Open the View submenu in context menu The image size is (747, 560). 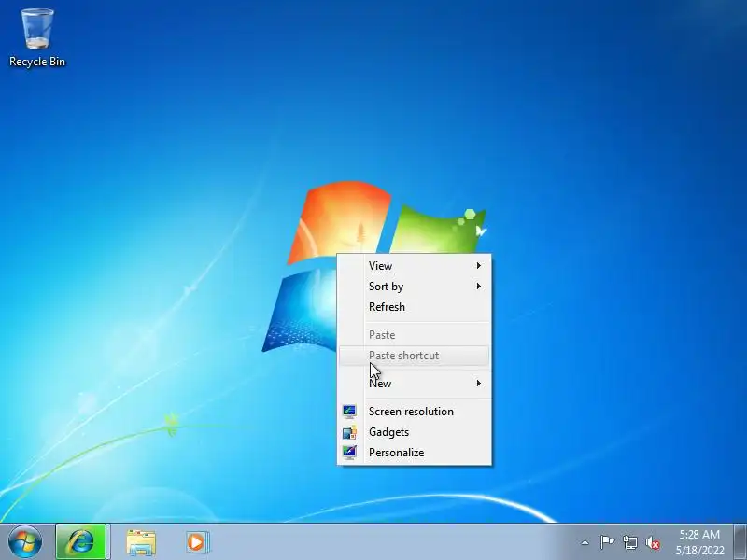[414, 266]
